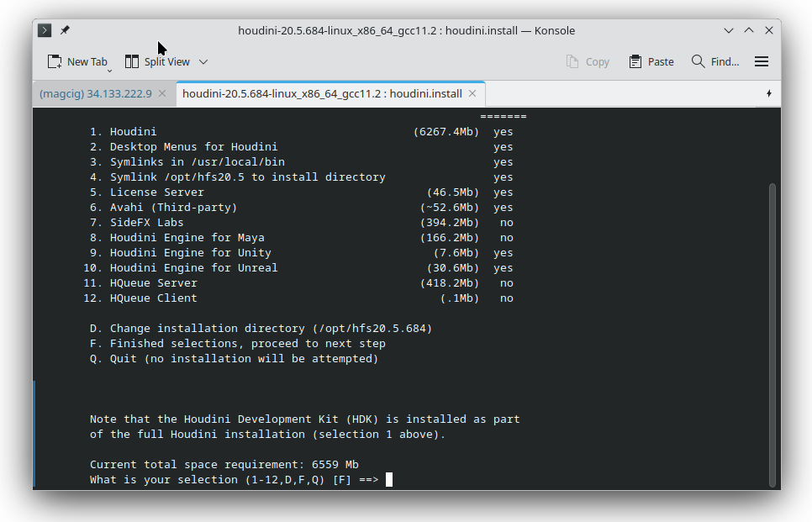Click 'yes' in the Houdini row
This screenshot has height=522, width=812.
(x=504, y=132)
